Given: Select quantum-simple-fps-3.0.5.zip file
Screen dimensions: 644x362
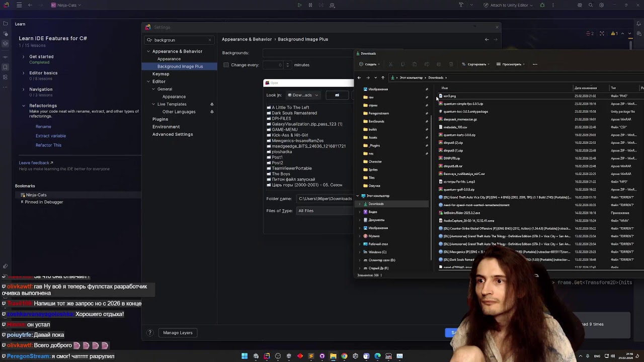Looking at the screenshot, I should tap(463, 104).
